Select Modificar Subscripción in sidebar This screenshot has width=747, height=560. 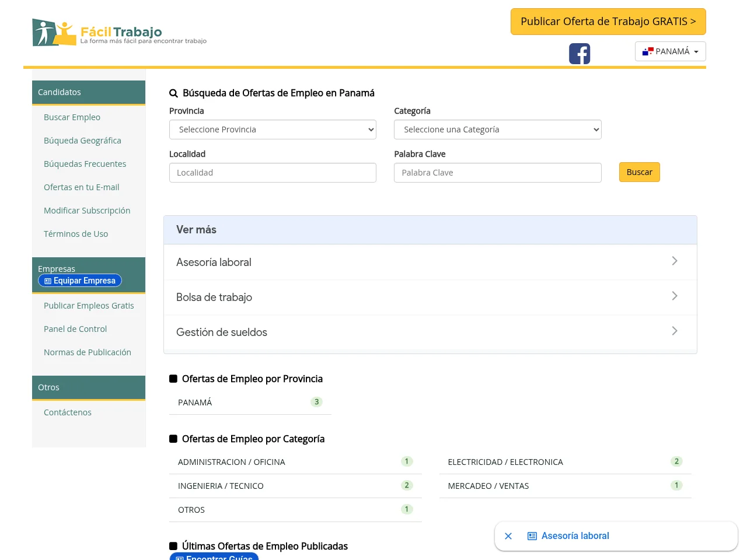coord(87,211)
